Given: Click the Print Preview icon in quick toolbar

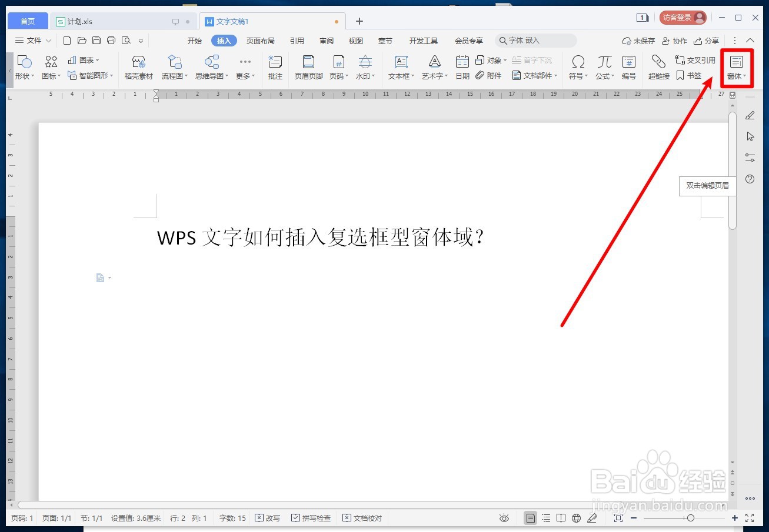Looking at the screenshot, I should point(126,41).
